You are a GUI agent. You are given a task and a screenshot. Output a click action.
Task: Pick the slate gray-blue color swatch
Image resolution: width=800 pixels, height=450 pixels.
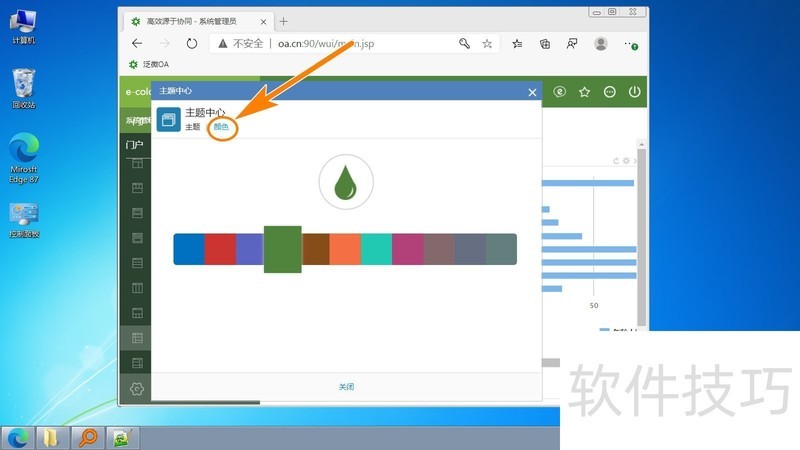click(x=470, y=249)
